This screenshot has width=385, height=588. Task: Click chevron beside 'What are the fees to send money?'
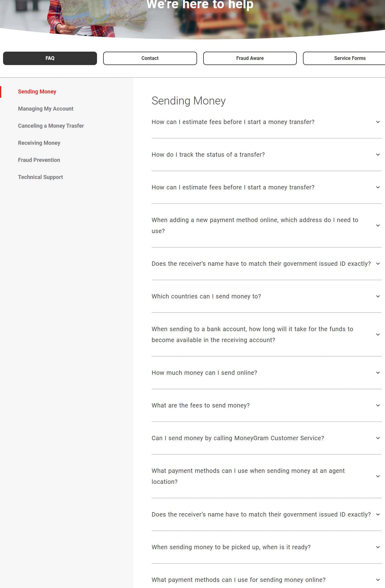click(x=378, y=405)
